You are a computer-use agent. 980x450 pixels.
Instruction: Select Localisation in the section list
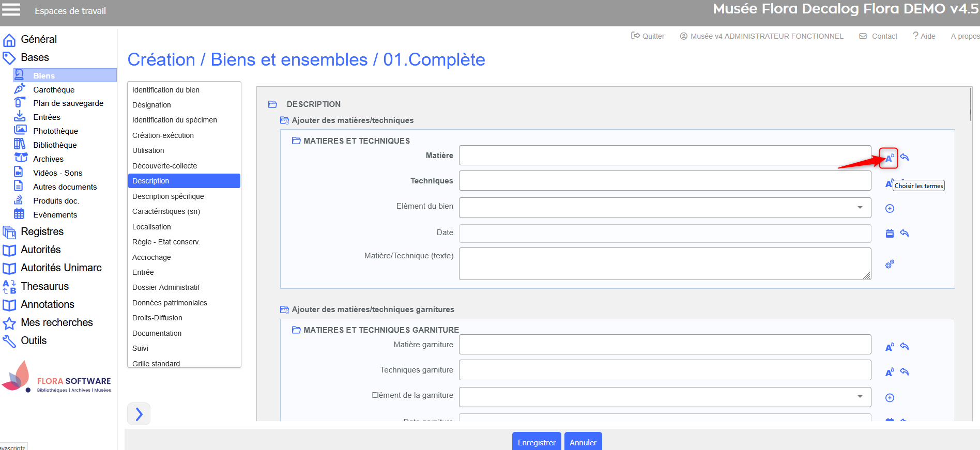tap(151, 227)
